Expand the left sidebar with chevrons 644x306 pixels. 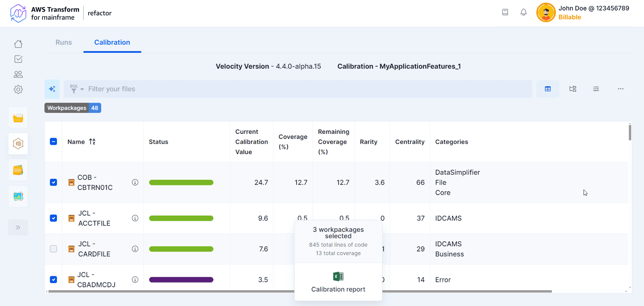18,227
